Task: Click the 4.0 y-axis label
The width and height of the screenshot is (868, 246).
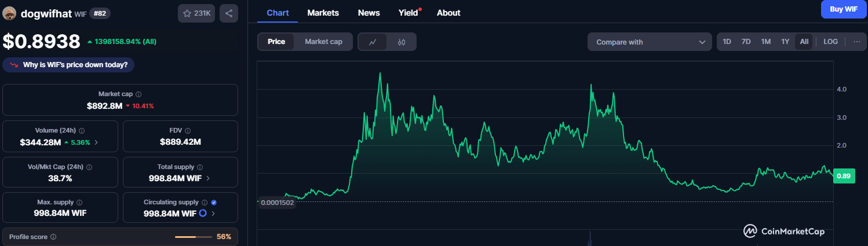Action: (x=841, y=89)
